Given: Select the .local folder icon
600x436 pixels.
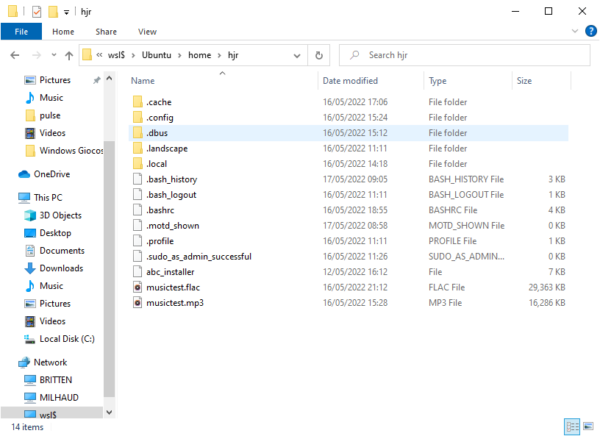Looking at the screenshot, I should [x=138, y=164].
